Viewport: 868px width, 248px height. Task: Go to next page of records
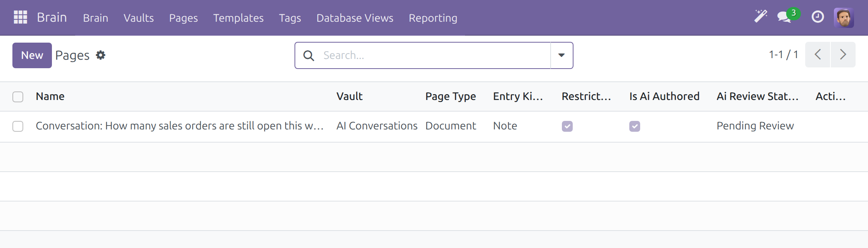point(843,55)
